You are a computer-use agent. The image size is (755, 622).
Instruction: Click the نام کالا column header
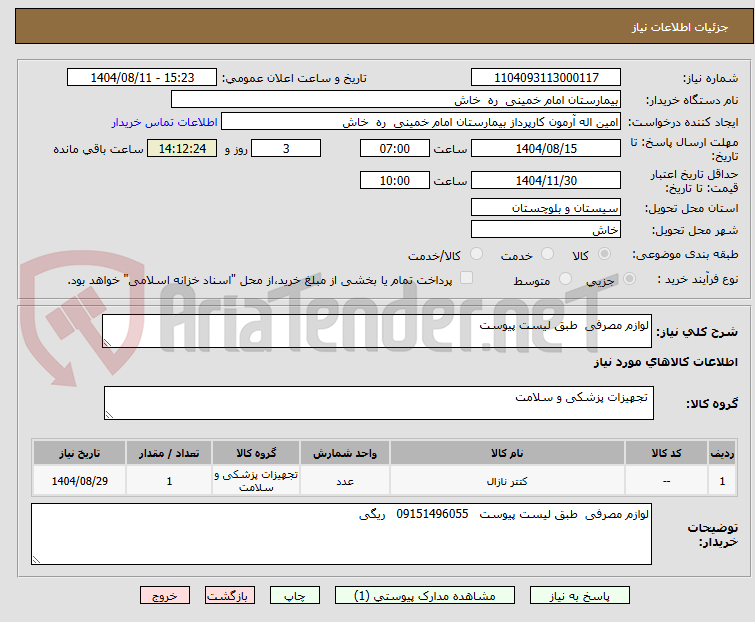508,453
